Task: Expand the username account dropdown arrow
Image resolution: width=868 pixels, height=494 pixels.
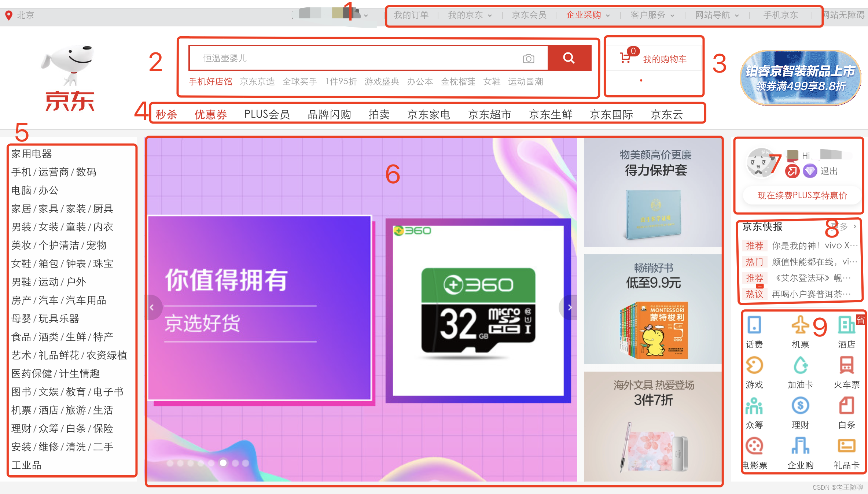Action: pyautogui.click(x=366, y=15)
